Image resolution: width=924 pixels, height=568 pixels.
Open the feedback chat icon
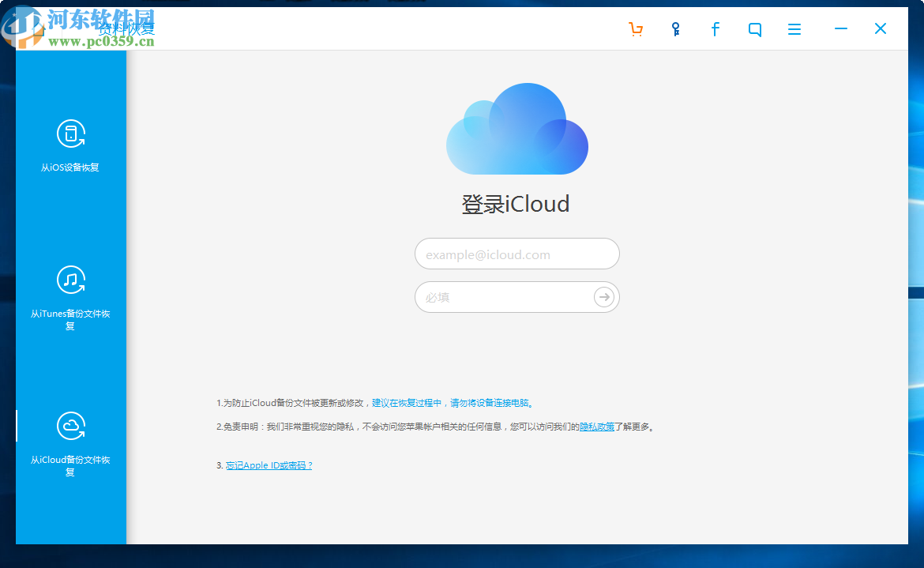[x=754, y=28]
